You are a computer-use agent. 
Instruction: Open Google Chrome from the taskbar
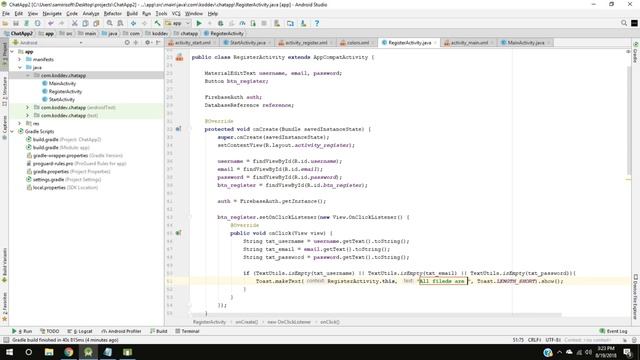tap(69, 352)
